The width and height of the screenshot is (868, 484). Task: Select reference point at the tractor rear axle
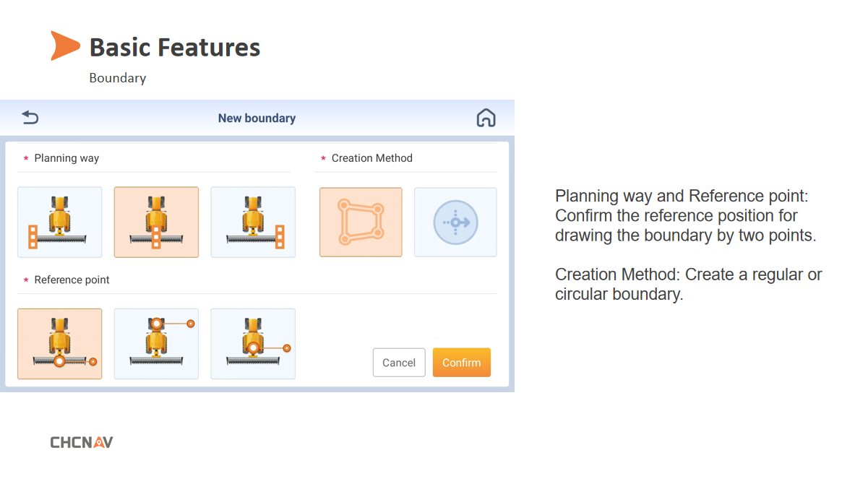[x=253, y=344]
